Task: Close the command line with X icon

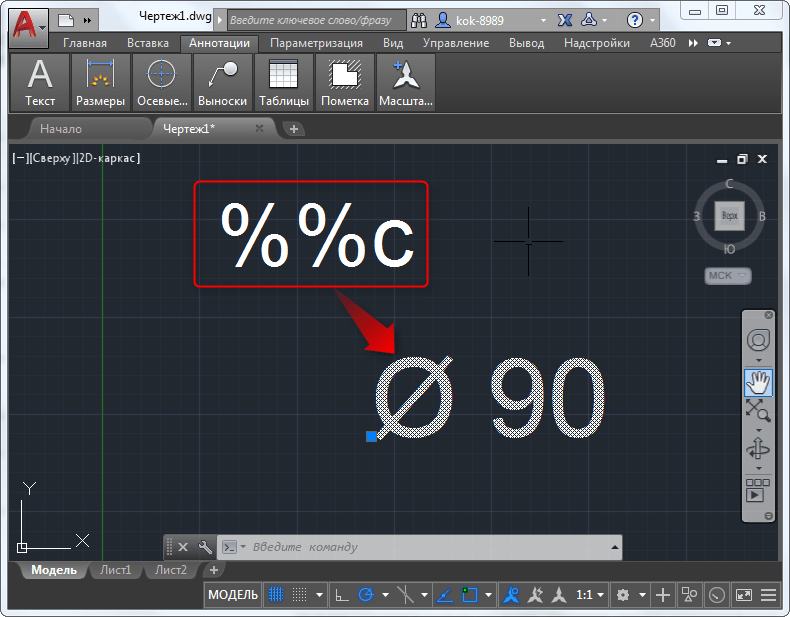Action: coord(183,547)
